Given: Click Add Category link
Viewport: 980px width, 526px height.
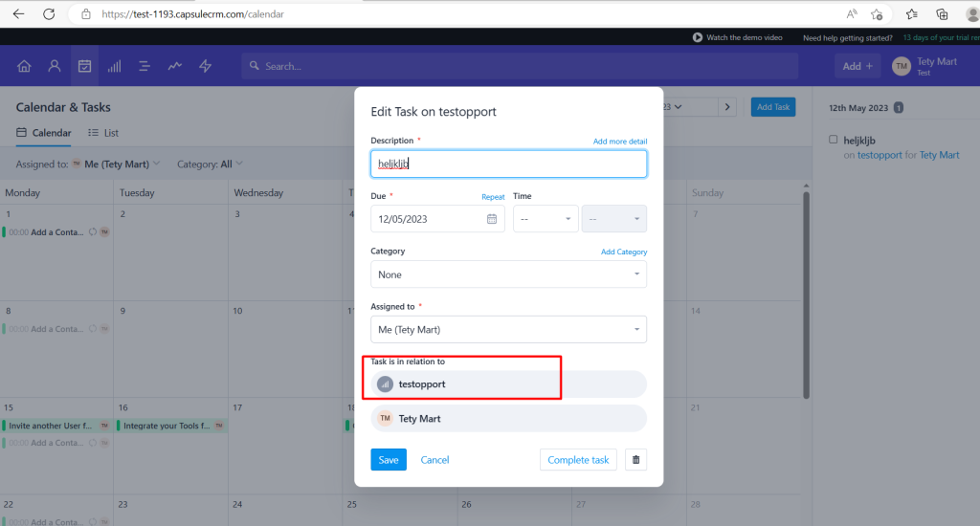Looking at the screenshot, I should (x=624, y=252).
